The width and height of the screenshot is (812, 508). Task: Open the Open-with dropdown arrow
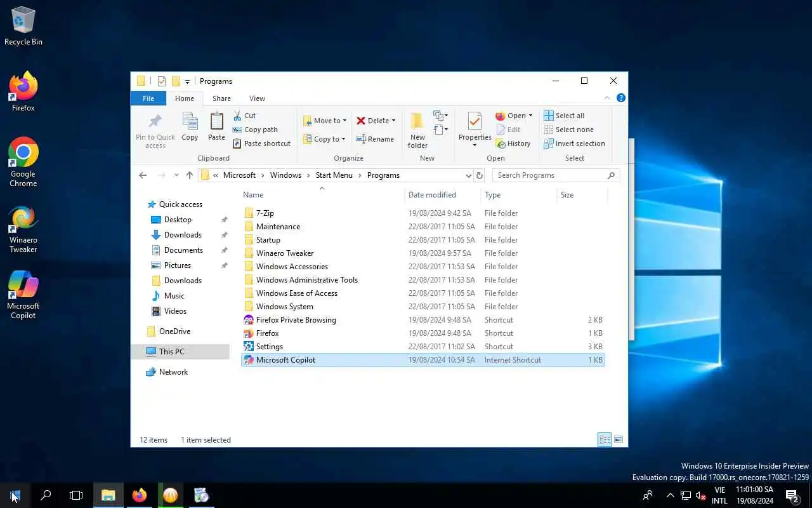coord(530,116)
